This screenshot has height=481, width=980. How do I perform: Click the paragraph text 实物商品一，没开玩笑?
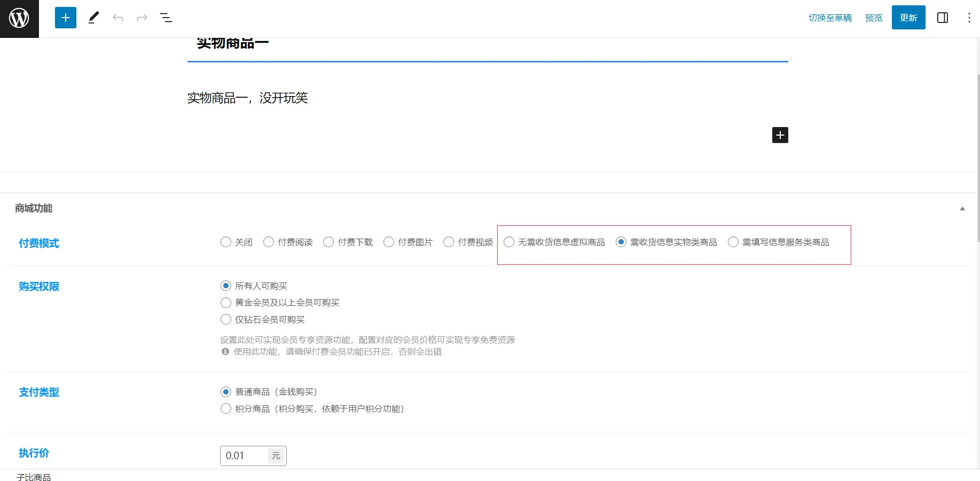(247, 98)
